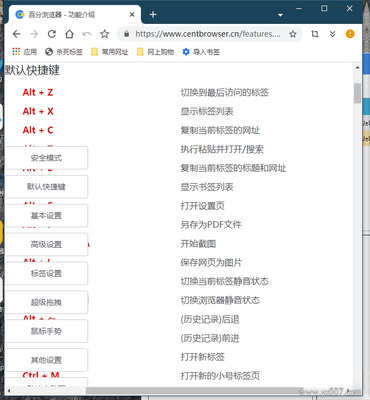Viewport: 370px width, 400px height.
Task: Click the 切换当前标签静音状态 description
Action: [225, 281]
